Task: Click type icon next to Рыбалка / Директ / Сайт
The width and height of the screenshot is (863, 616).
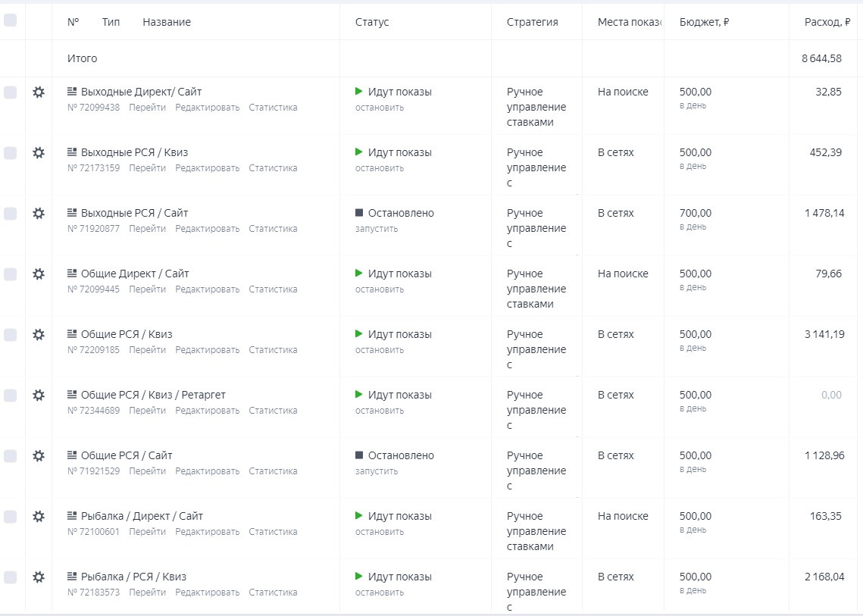Action: point(73,516)
